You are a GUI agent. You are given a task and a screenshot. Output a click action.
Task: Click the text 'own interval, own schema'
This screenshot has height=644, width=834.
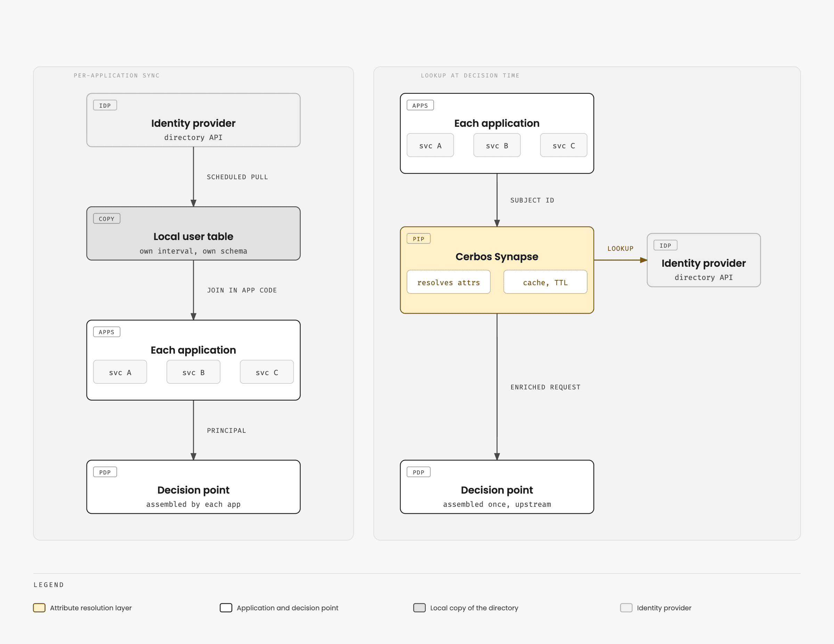coord(193,251)
